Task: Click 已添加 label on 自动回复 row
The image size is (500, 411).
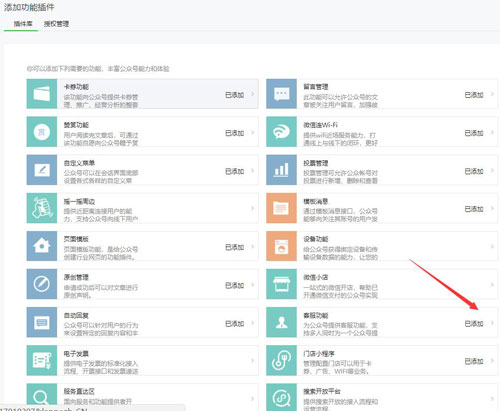Action: (x=235, y=324)
